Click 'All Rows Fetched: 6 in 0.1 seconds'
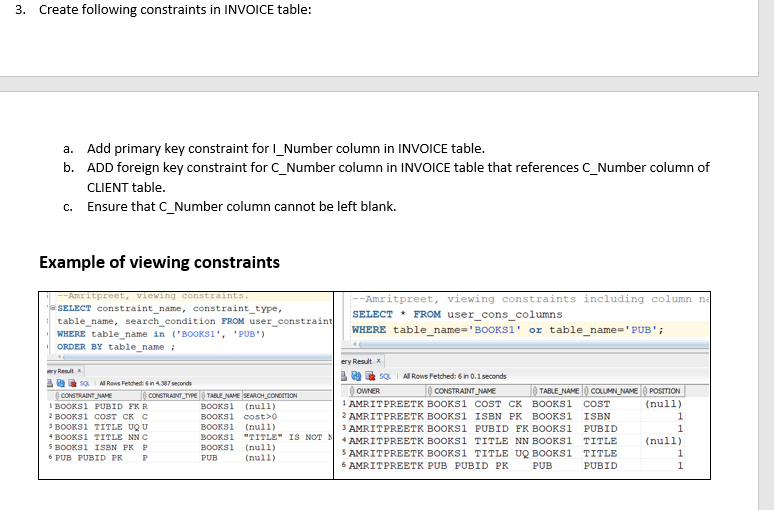Image resolution: width=774 pixels, height=510 pixels. point(455,376)
